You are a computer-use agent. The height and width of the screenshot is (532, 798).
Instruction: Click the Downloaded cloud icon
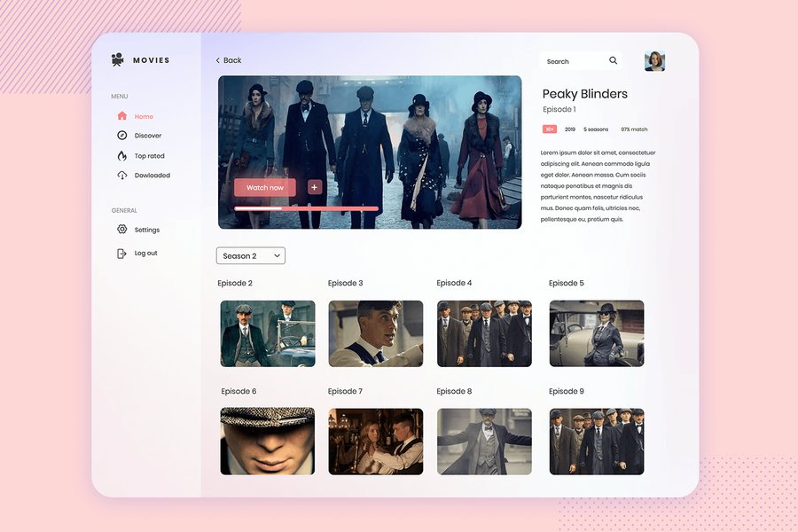122,176
